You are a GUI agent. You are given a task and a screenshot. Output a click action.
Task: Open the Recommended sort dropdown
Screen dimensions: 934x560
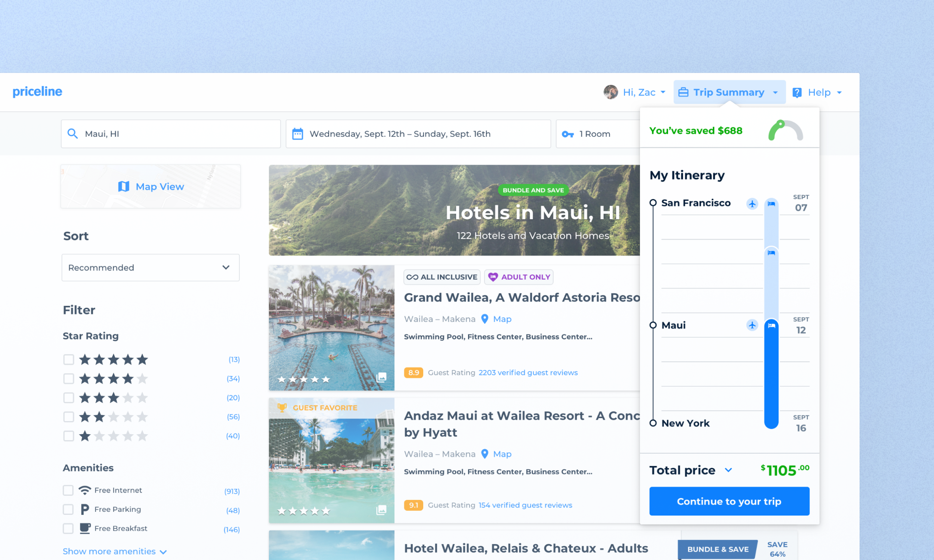coord(150,268)
